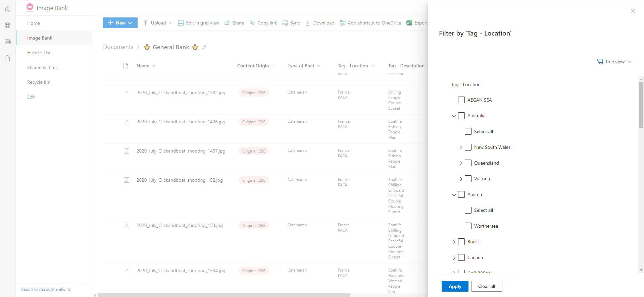Image resolution: width=644 pixels, height=297 pixels.
Task: Click the filter panel vertical scrollbar
Action: pyautogui.click(x=641, y=105)
